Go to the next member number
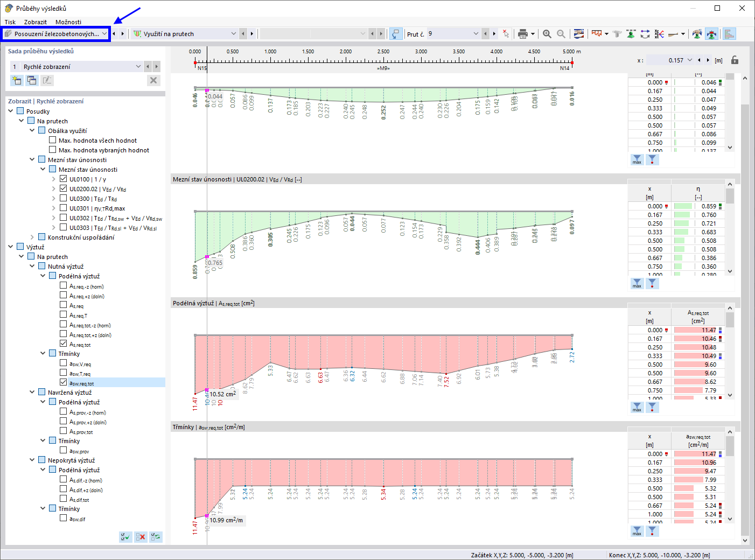The image size is (755, 560). point(494,34)
